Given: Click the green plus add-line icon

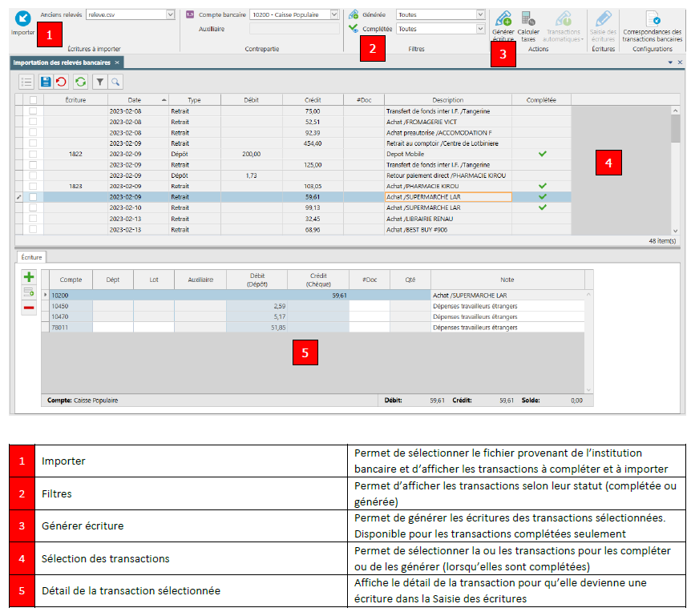Looking at the screenshot, I should [29, 277].
